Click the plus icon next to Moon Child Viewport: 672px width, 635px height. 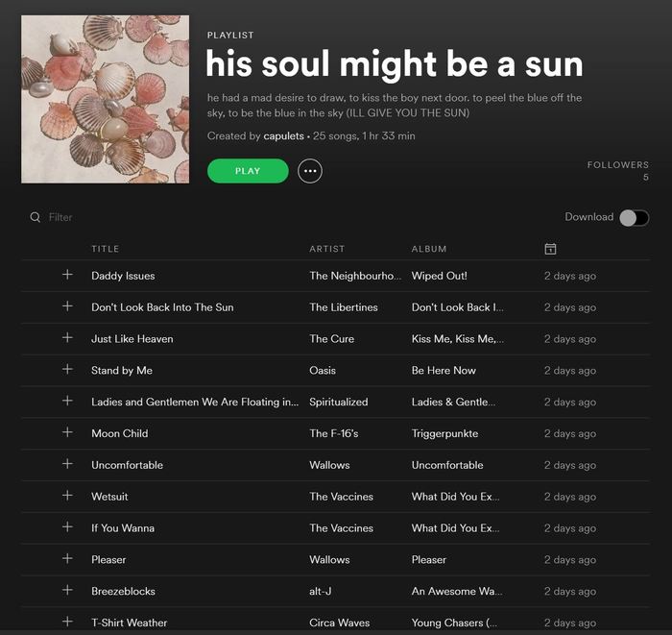pyautogui.click(x=67, y=432)
